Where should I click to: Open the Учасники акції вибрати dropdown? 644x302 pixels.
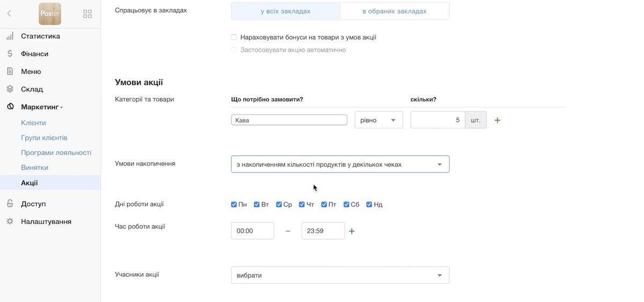tap(340, 275)
